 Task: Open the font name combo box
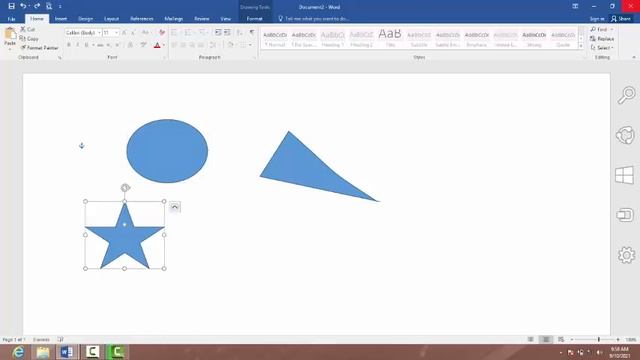pos(83,33)
